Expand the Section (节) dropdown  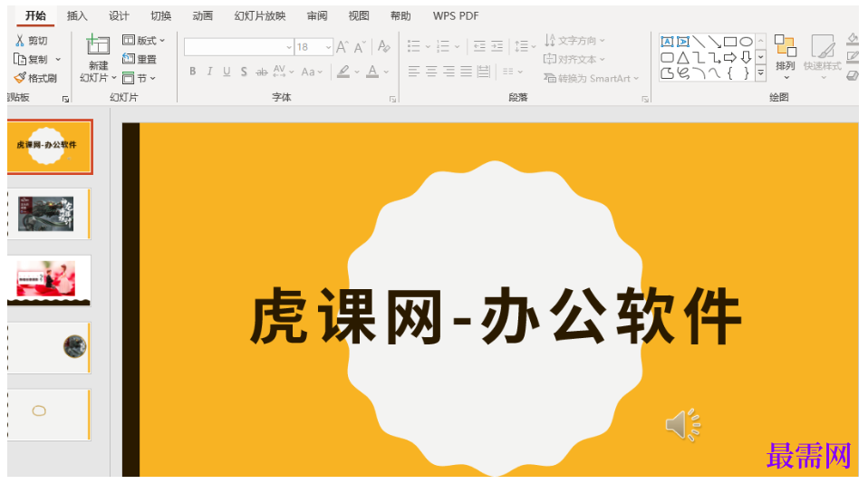pyautogui.click(x=153, y=78)
